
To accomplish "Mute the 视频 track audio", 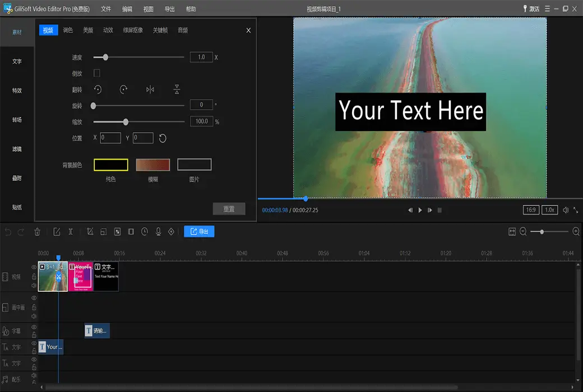I will pos(34,286).
